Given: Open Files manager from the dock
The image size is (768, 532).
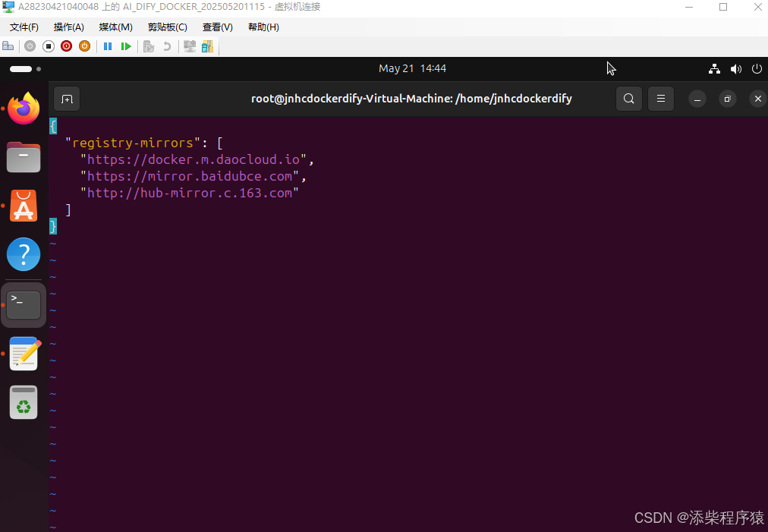Looking at the screenshot, I should point(24,157).
